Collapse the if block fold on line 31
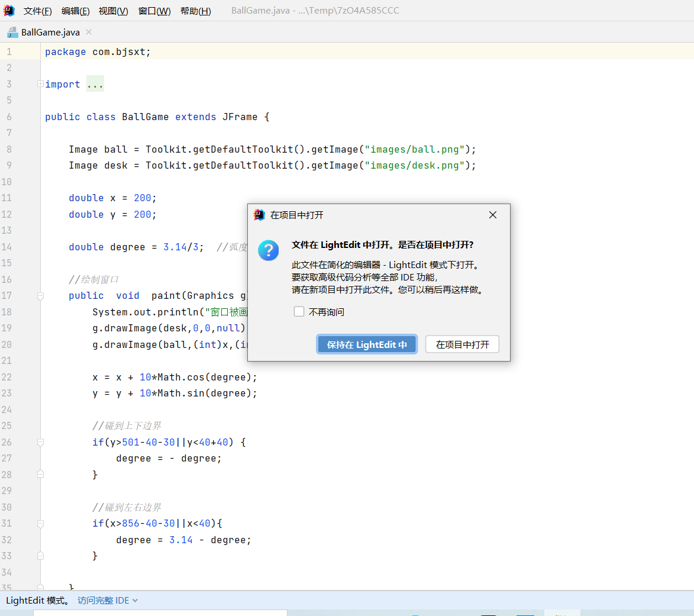The image size is (694, 616). pyautogui.click(x=40, y=524)
